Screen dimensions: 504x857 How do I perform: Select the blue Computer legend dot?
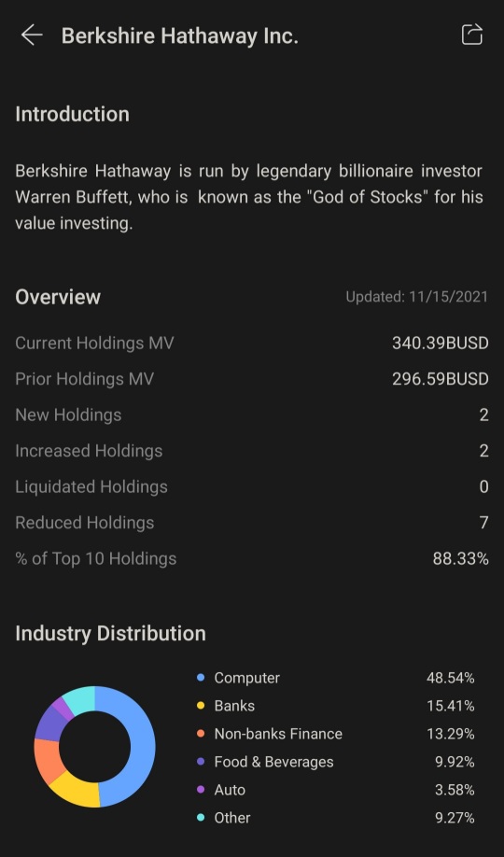click(201, 678)
